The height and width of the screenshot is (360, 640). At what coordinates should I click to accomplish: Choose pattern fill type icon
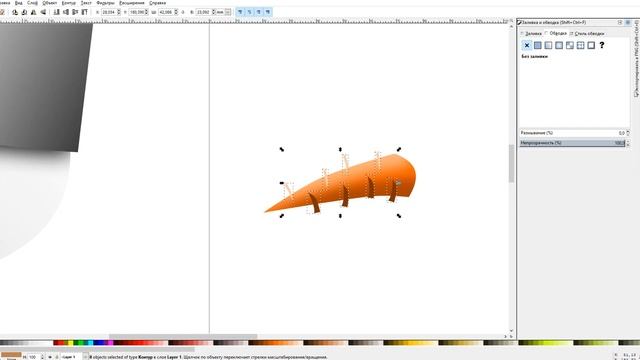570,45
